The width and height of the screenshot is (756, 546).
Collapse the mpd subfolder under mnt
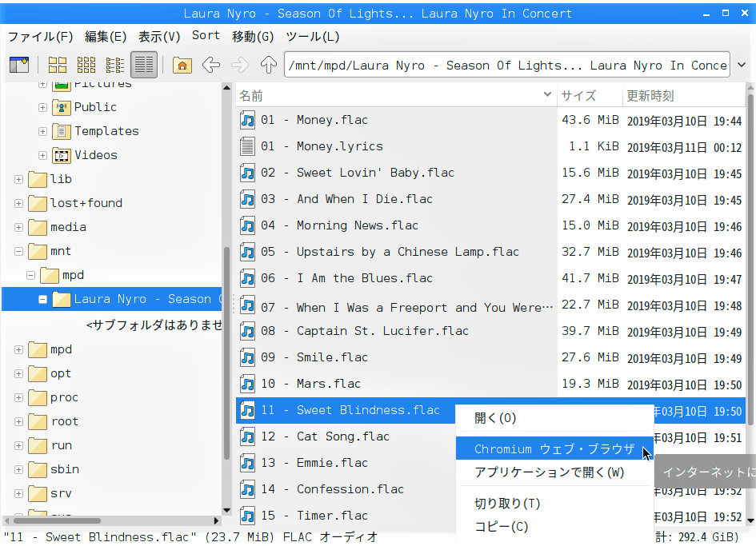(x=31, y=276)
